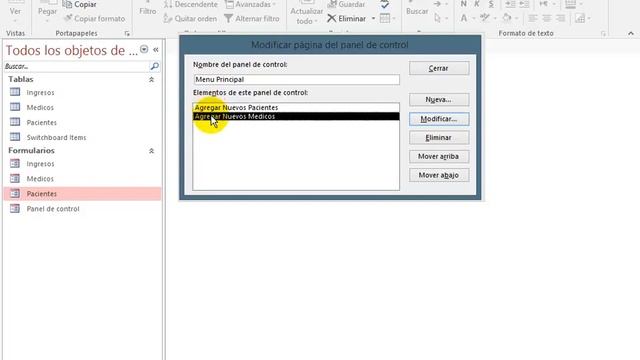Click the Mover abajo button
The image size is (640, 360).
(439, 175)
